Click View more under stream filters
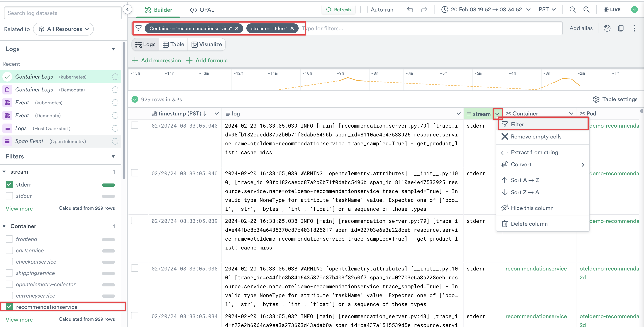 tap(19, 209)
